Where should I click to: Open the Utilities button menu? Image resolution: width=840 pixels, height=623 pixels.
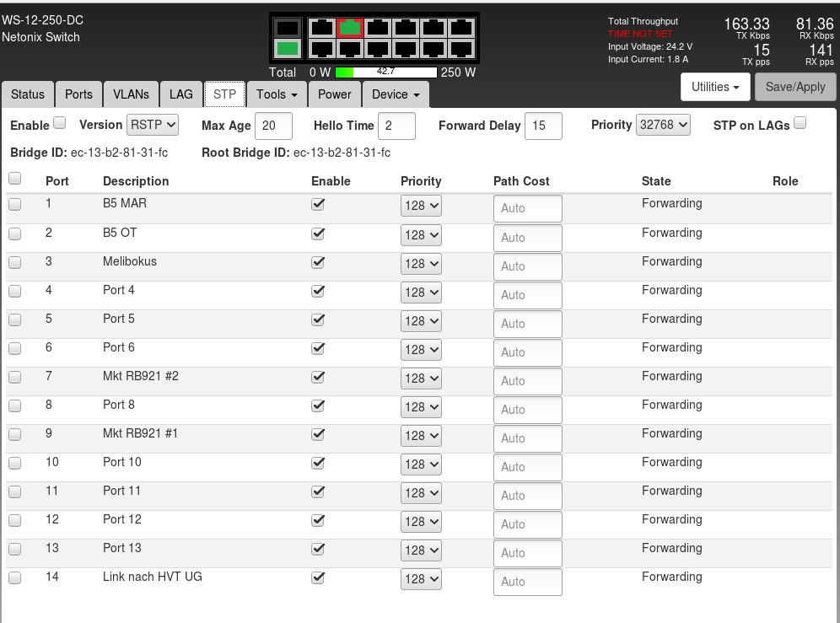714,87
